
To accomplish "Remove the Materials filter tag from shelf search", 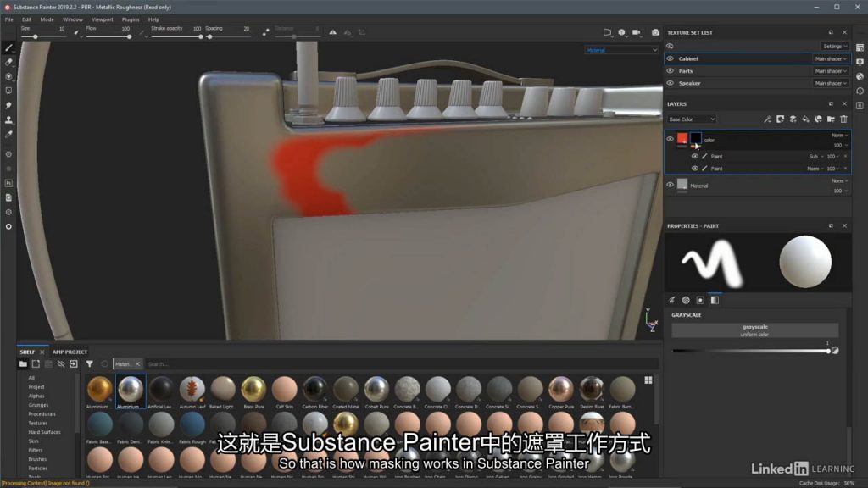I will pos(137,364).
